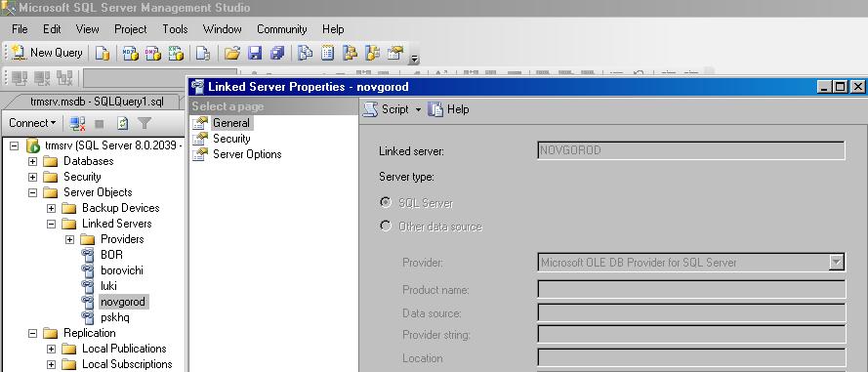The width and height of the screenshot is (868, 372).
Task: Collapse the Server Objects folder
Action: click(x=32, y=192)
